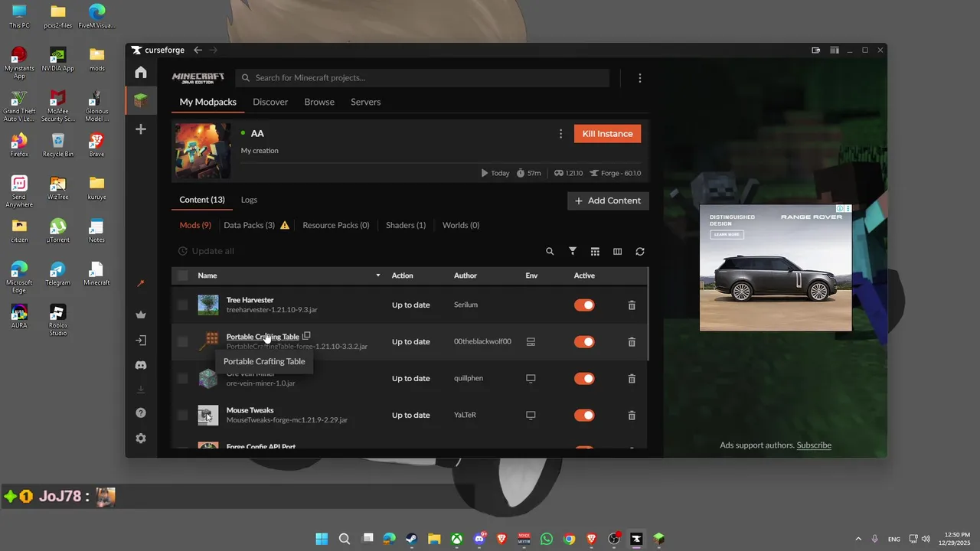This screenshot has height=551, width=980.
Task: Open AA modpack three-dot options
Action: [x=561, y=134]
